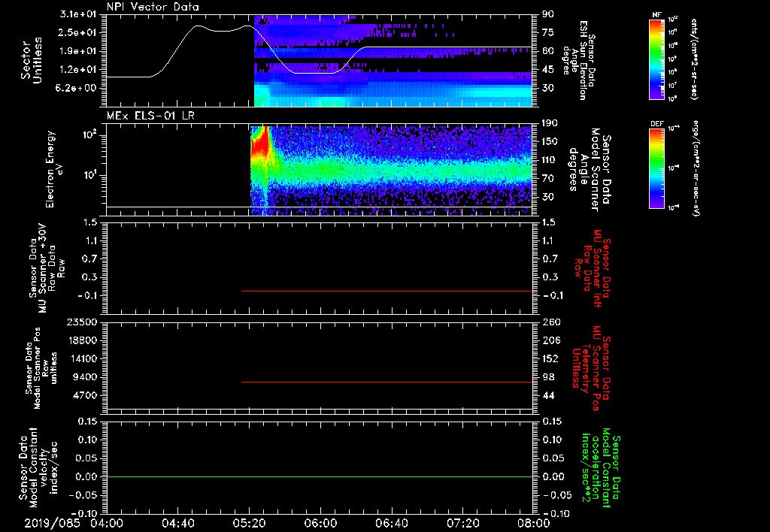Image resolution: width=770 pixels, height=532 pixels.
Task: Click the 9400 scanner position axis value
Action: 84,377
